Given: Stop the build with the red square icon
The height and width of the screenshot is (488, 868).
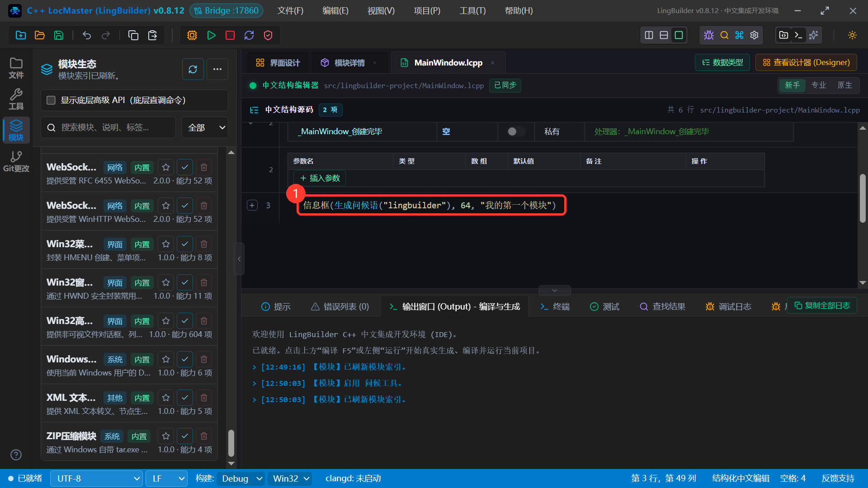Looking at the screenshot, I should (230, 35).
